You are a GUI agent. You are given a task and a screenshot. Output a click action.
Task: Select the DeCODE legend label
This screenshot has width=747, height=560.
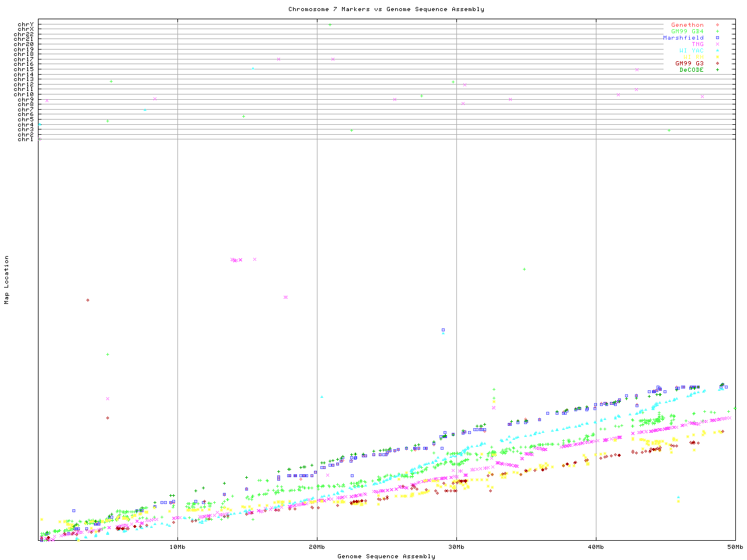pos(691,70)
